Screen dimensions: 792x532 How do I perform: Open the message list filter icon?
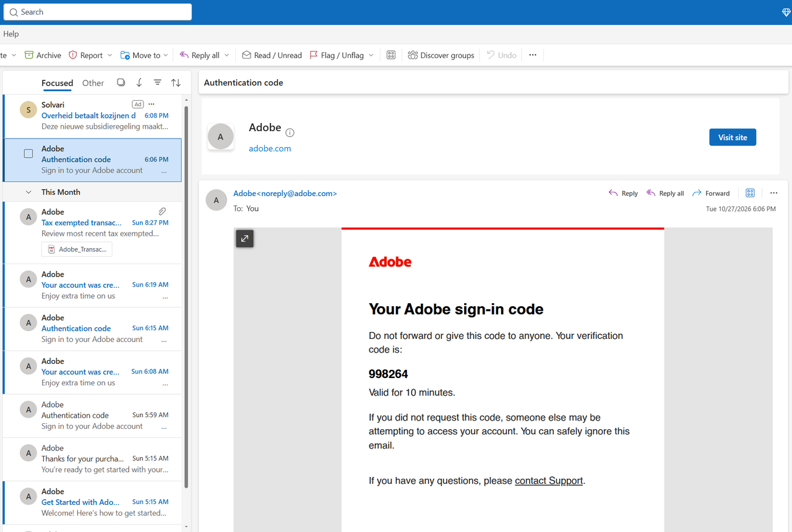coord(158,82)
